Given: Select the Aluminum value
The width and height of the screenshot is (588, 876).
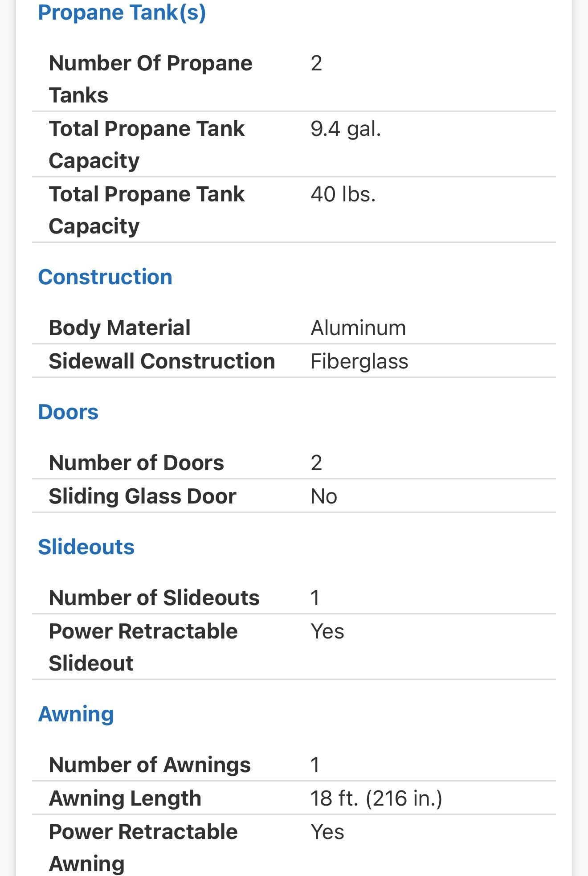Looking at the screenshot, I should click(x=358, y=328).
